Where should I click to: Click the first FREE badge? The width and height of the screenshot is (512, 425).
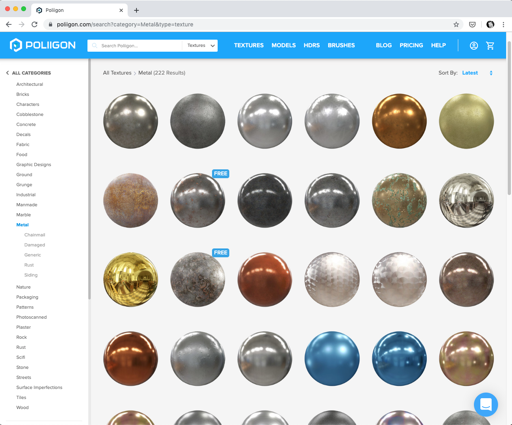coord(220,174)
